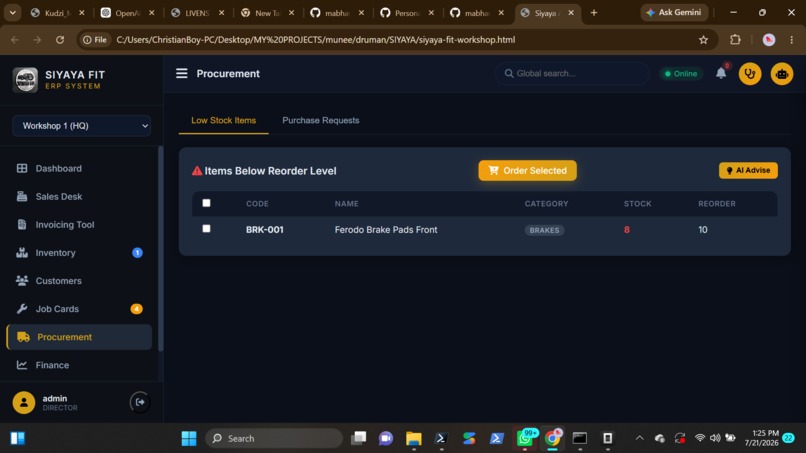
Task: Open the browser extensions puzzle icon
Action: [736, 40]
